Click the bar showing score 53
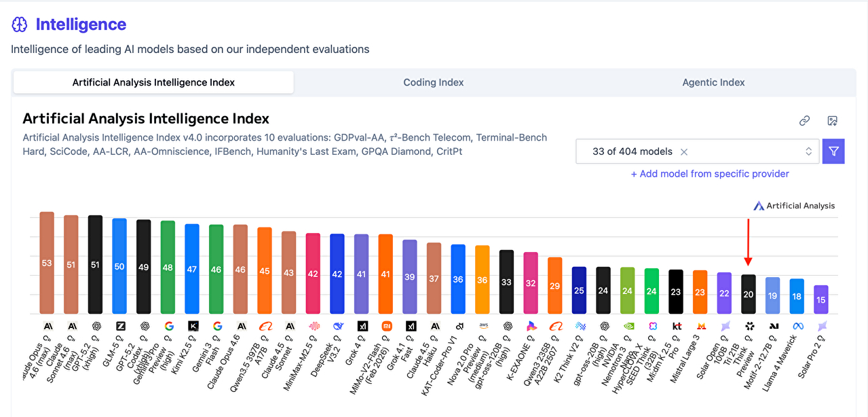This screenshot has height=417, width=868. [x=47, y=263]
